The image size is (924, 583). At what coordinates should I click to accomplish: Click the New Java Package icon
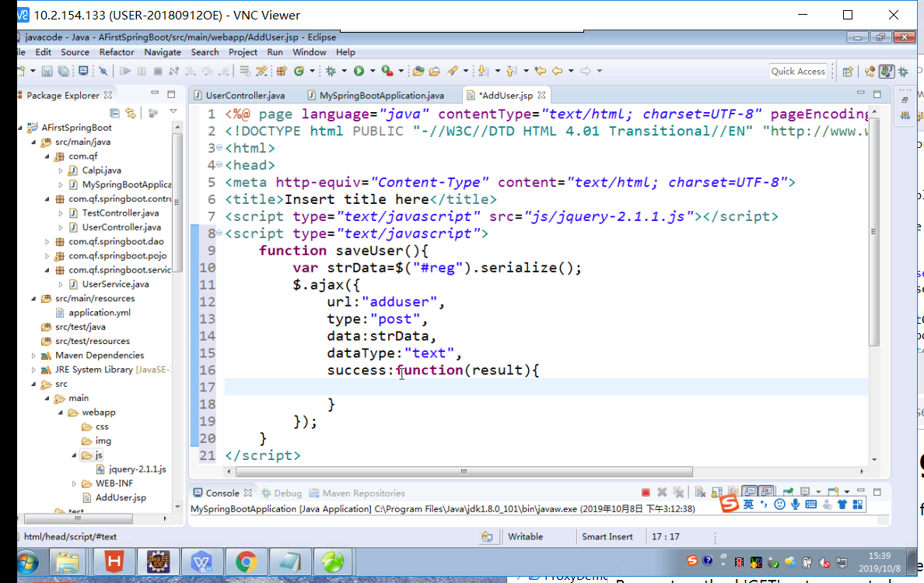click(282, 72)
